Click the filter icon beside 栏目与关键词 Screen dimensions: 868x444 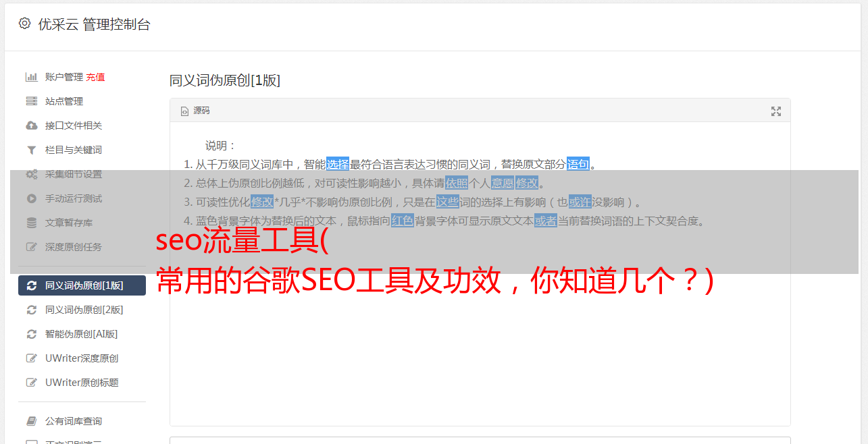31,150
